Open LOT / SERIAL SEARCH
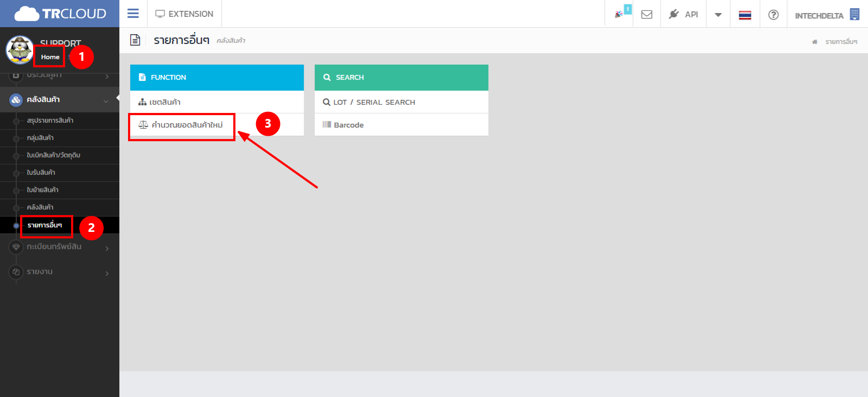Viewport: 868px width, 397px height. point(401,102)
